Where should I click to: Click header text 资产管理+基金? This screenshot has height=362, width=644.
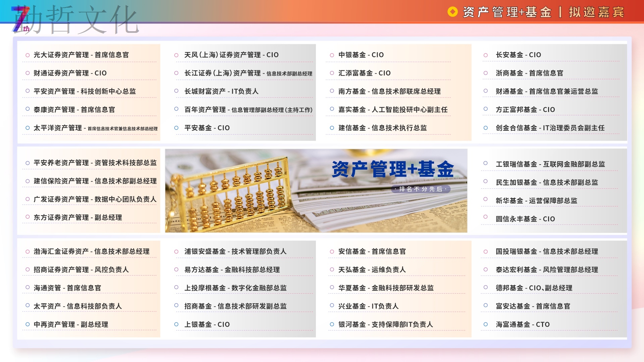(507, 12)
